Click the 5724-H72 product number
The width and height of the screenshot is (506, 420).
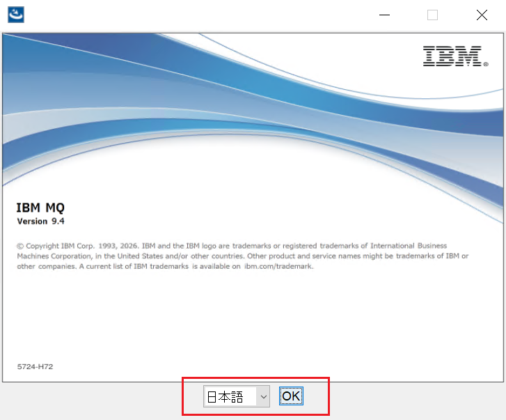(35, 367)
